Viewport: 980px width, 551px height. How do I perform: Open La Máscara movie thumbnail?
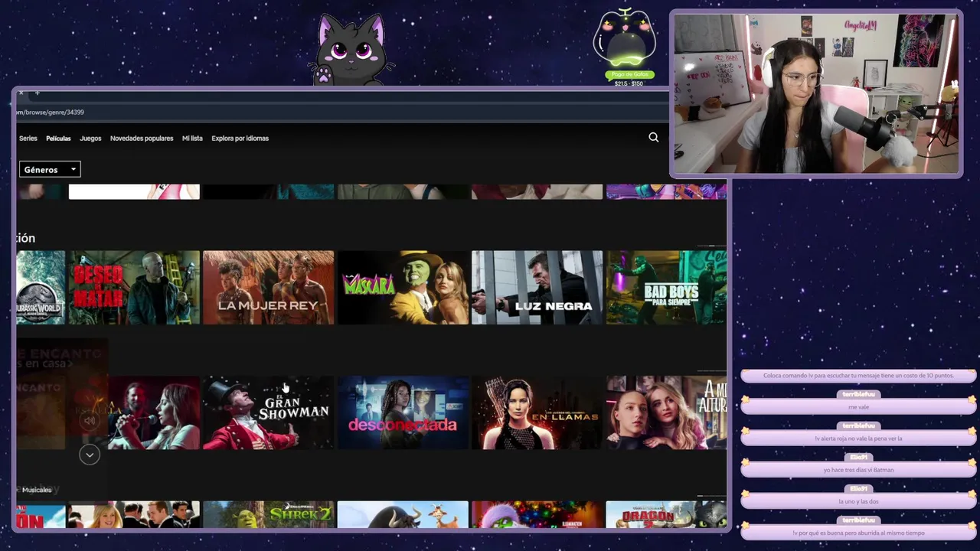pos(403,288)
